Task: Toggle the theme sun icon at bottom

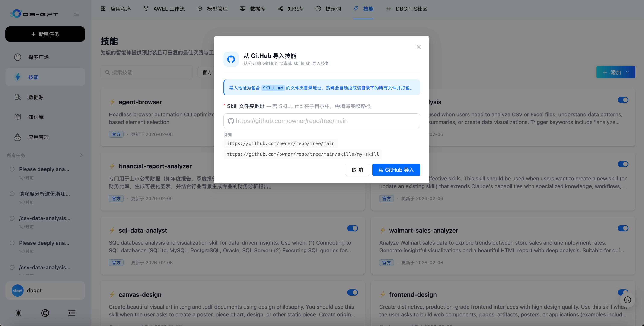Action: (19, 313)
